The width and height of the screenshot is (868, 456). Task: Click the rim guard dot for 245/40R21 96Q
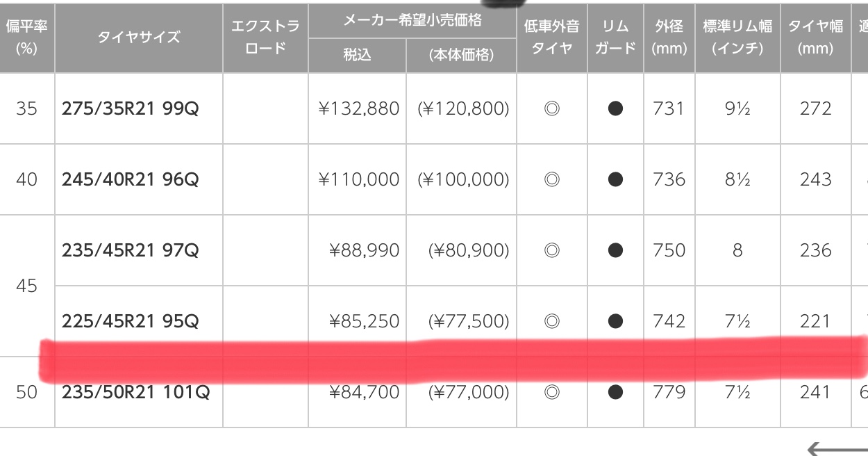click(x=615, y=179)
